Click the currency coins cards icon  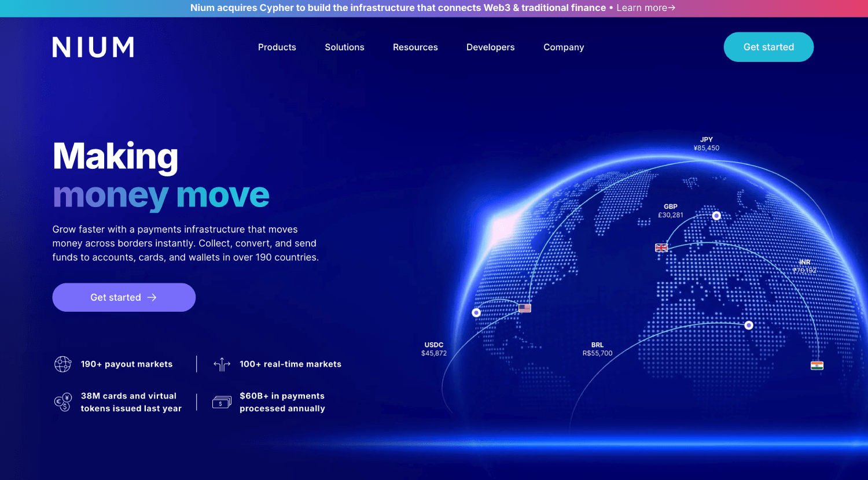pos(62,402)
